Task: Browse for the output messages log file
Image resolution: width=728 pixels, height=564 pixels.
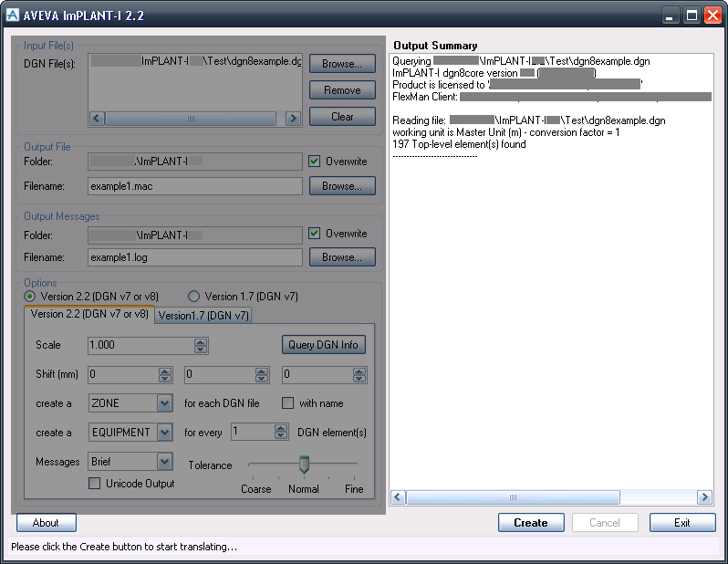Action: click(342, 257)
